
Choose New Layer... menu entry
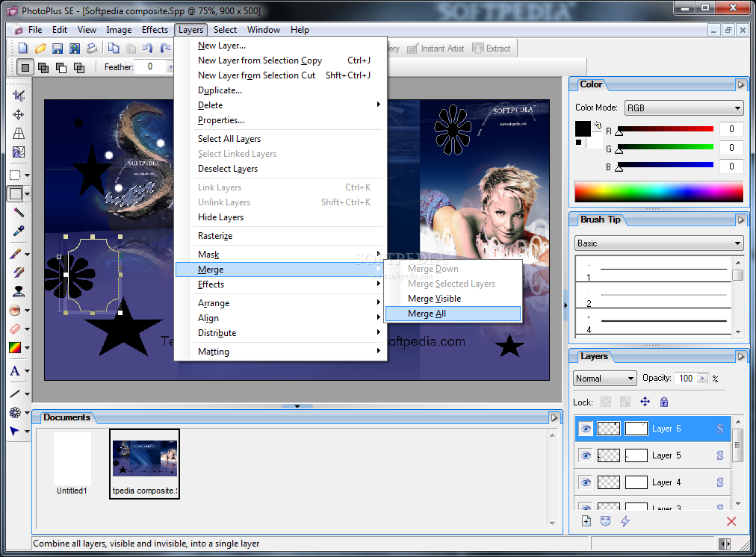click(x=281, y=46)
